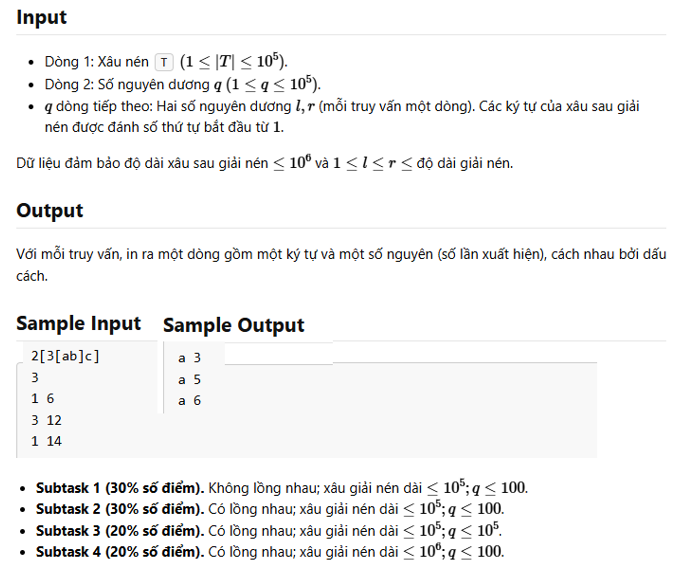Click sample input query line 3 12
Image resolution: width=675 pixels, height=574 pixels.
click(x=46, y=420)
